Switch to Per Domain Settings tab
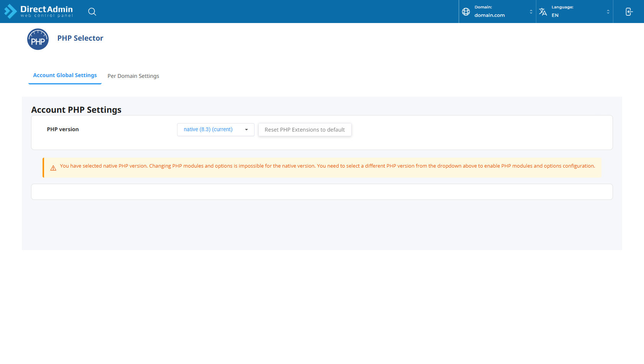 coord(133,76)
